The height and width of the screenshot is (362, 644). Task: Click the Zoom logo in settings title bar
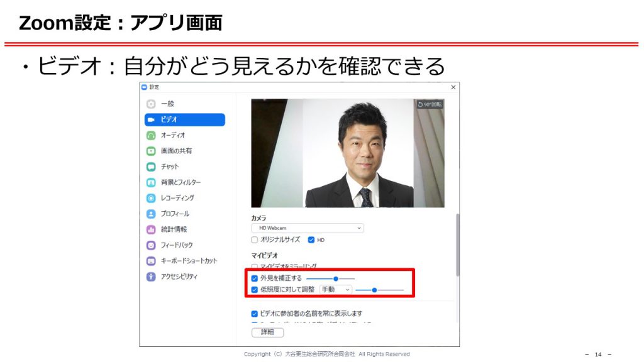pyautogui.click(x=144, y=87)
